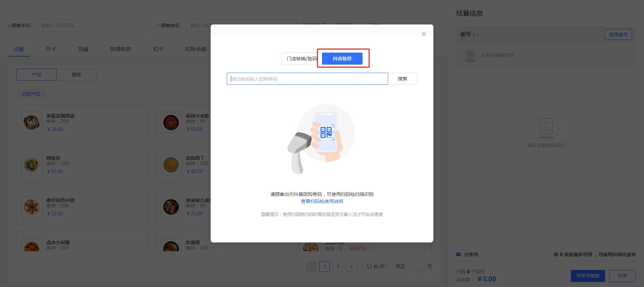
Task: Switch to 门店核销/验码 tab
Action: (302, 59)
